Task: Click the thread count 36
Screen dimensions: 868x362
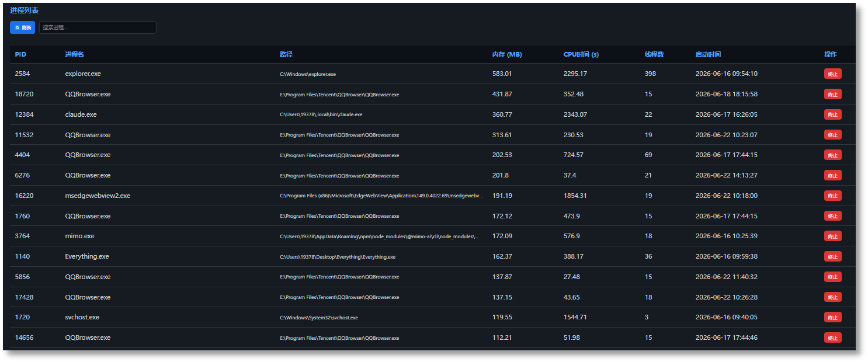Action: tap(648, 256)
